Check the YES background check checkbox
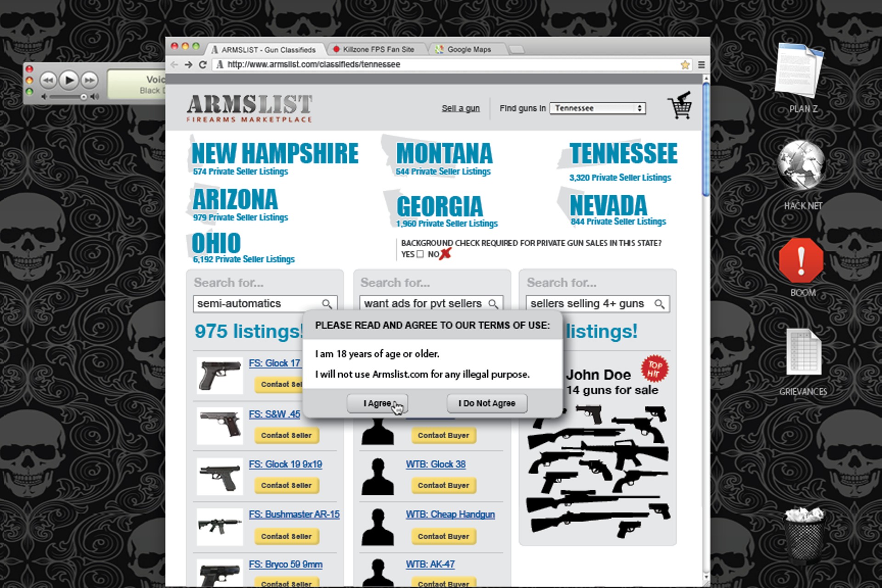Screen dimensions: 882x588 point(419,254)
